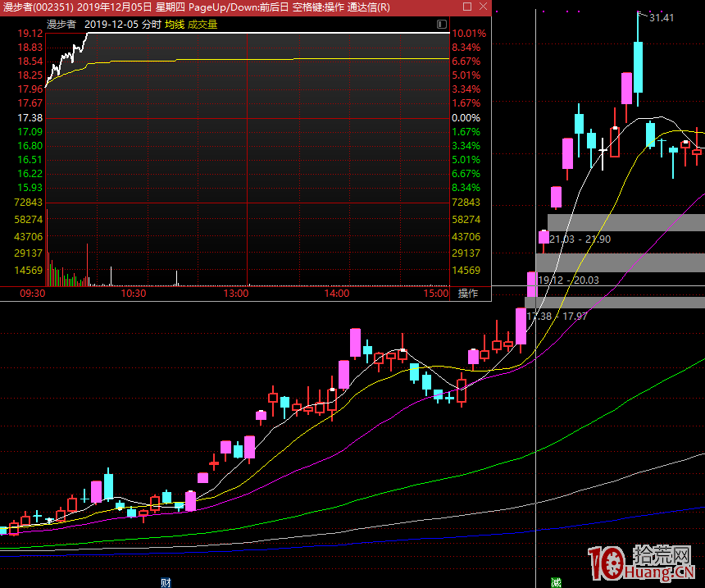Click the 13:00 time label on intraday axis
The width and height of the screenshot is (705, 588).
(x=236, y=293)
